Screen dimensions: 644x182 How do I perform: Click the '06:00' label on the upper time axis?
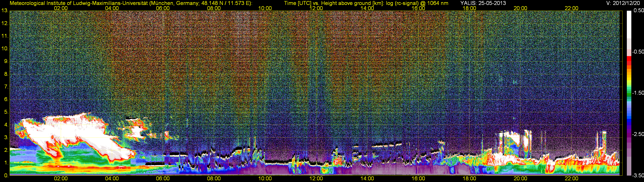pyautogui.click(x=163, y=8)
